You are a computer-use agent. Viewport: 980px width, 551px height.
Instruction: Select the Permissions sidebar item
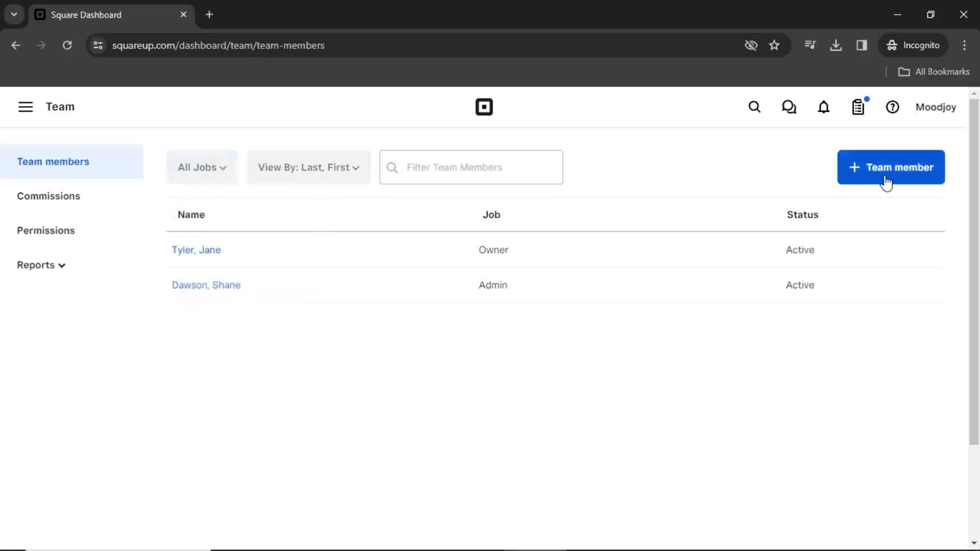46,230
